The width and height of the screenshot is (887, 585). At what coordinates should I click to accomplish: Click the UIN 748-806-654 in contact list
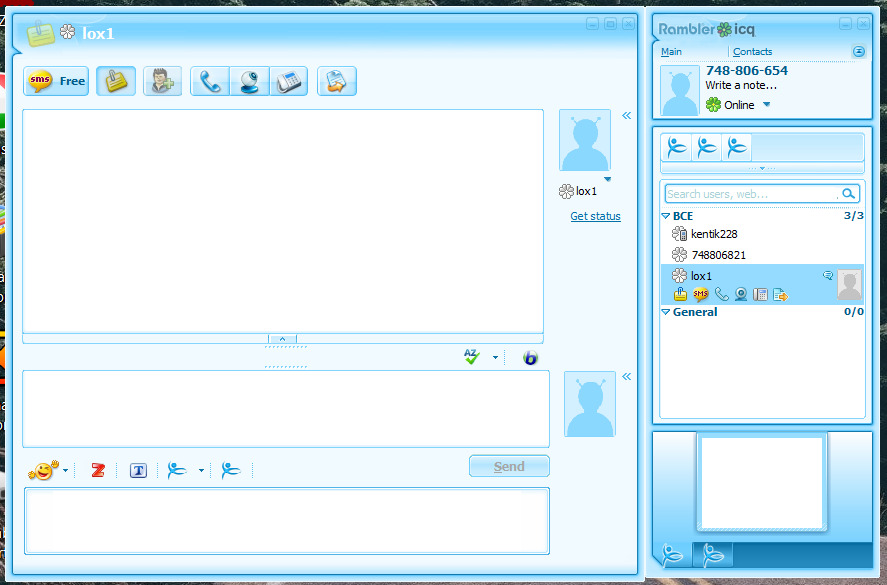[747, 71]
